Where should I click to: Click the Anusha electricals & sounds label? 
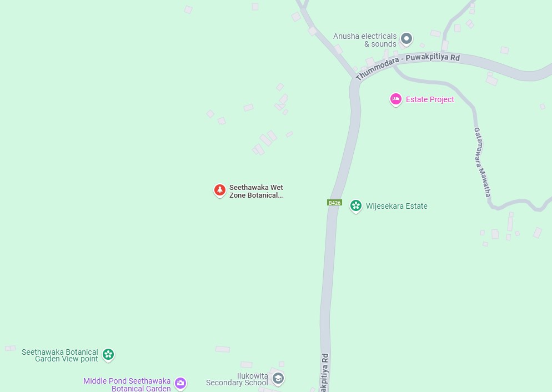point(365,40)
